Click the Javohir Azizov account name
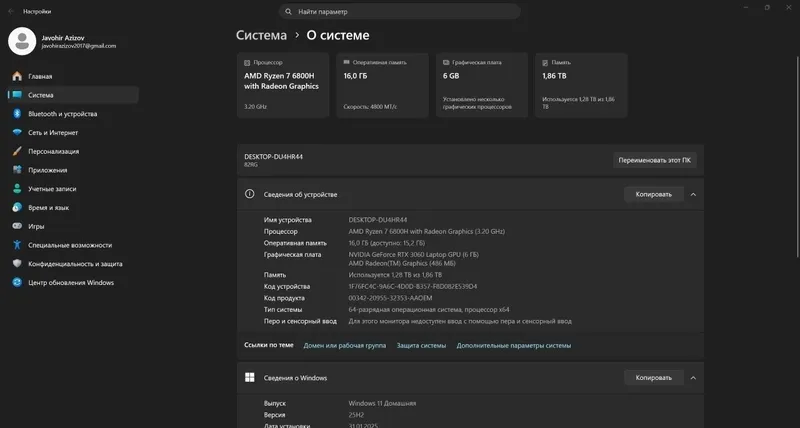800x428 pixels. pos(63,38)
